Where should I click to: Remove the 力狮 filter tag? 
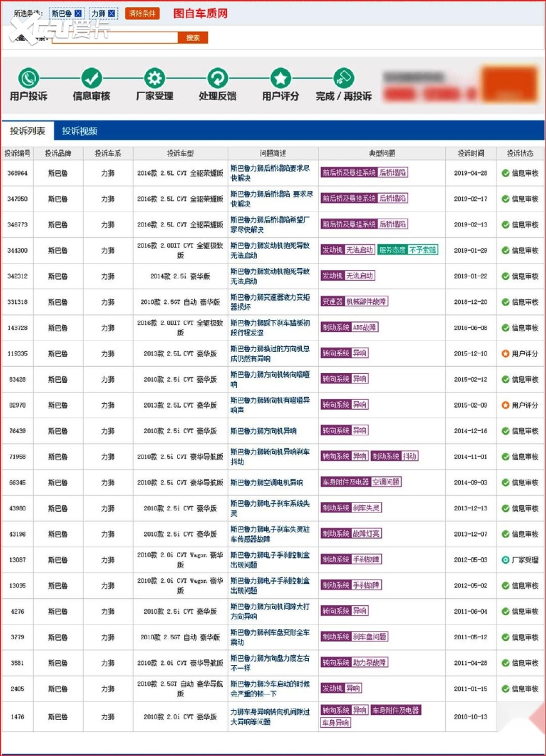(x=112, y=13)
